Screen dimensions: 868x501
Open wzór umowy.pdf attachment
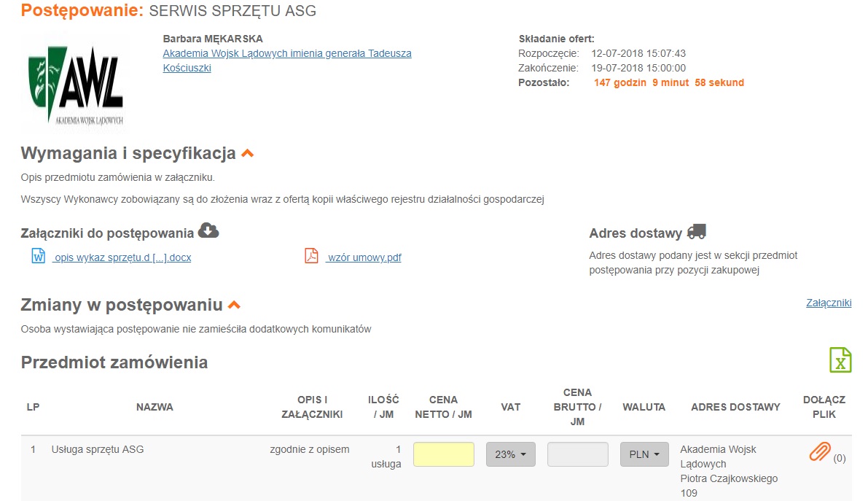pyautogui.click(x=364, y=257)
